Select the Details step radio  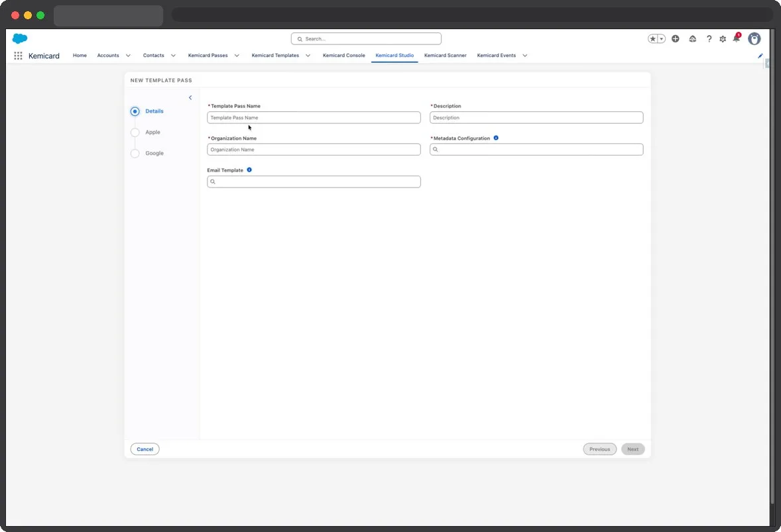[x=135, y=111]
